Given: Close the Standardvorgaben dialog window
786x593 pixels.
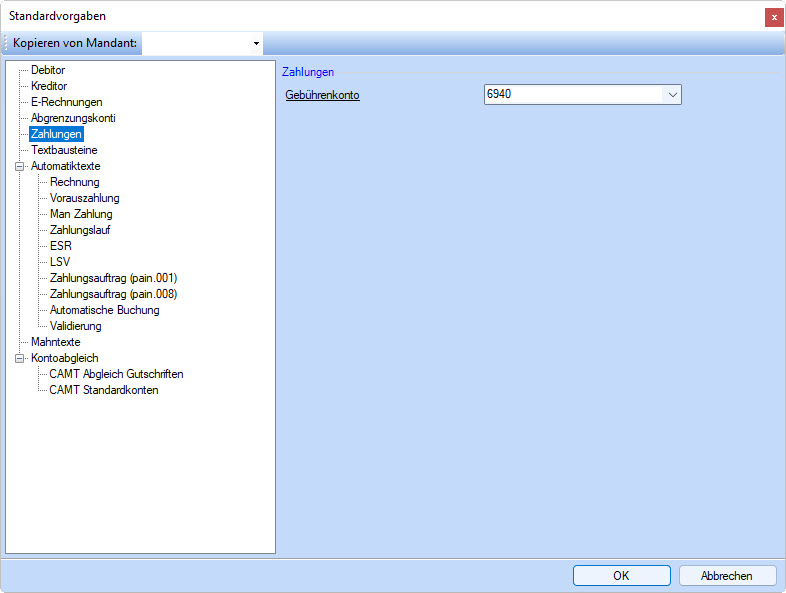Looking at the screenshot, I should 773,17.
